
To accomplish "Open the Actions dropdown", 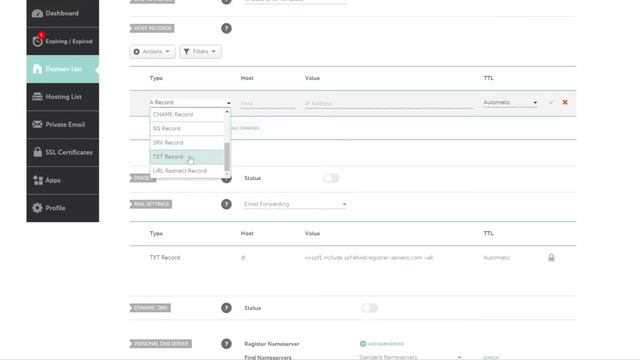I will click(152, 51).
